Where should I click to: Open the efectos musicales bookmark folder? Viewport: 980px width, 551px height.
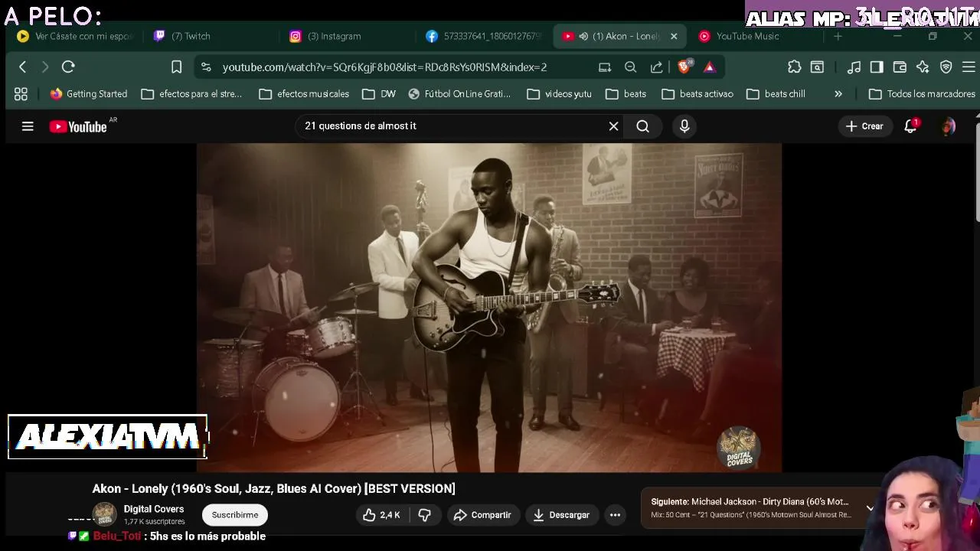point(304,94)
